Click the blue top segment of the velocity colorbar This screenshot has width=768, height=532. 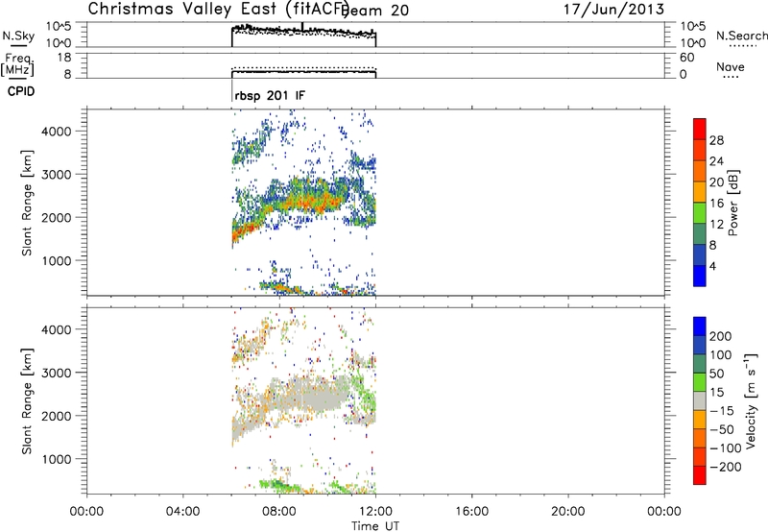pyautogui.click(x=700, y=326)
